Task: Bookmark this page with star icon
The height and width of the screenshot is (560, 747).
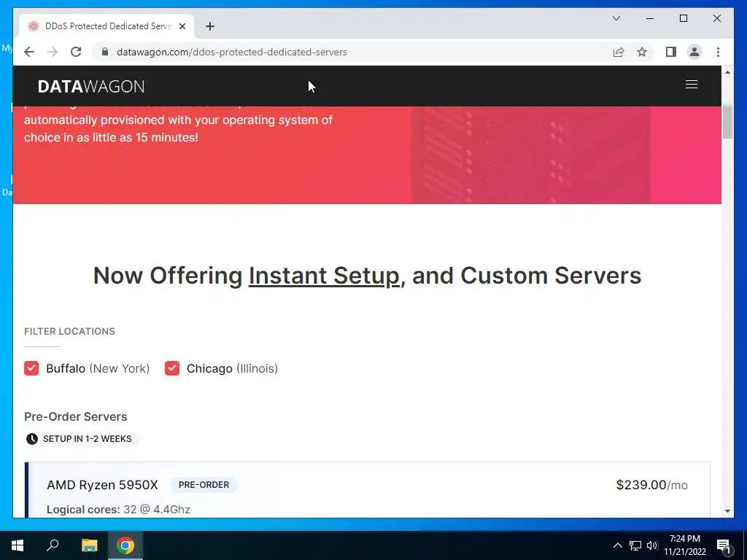Action: (642, 52)
